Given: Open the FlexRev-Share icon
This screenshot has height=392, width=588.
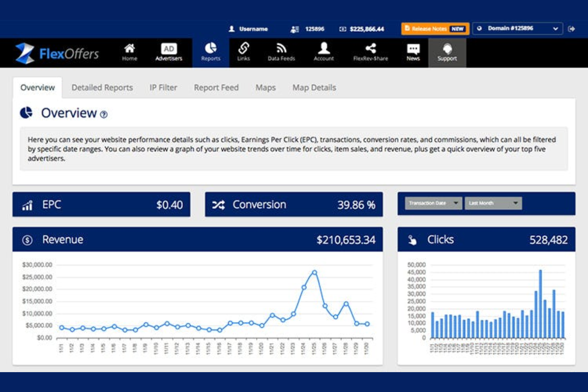Looking at the screenshot, I should 371,48.
